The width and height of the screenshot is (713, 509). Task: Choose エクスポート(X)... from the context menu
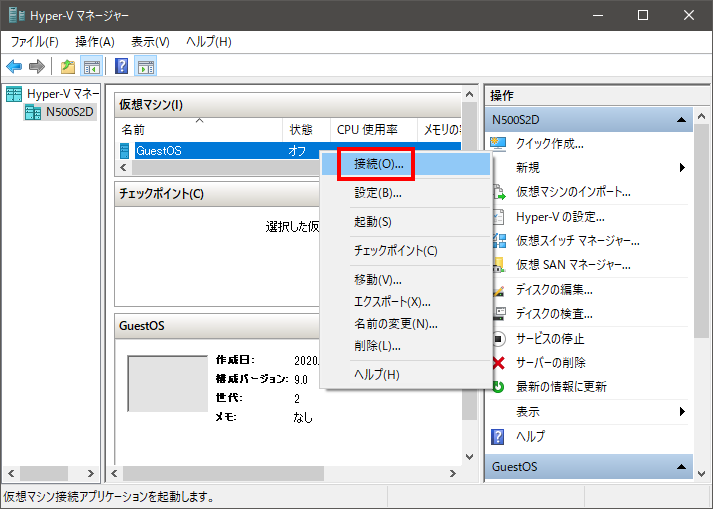[405, 302]
